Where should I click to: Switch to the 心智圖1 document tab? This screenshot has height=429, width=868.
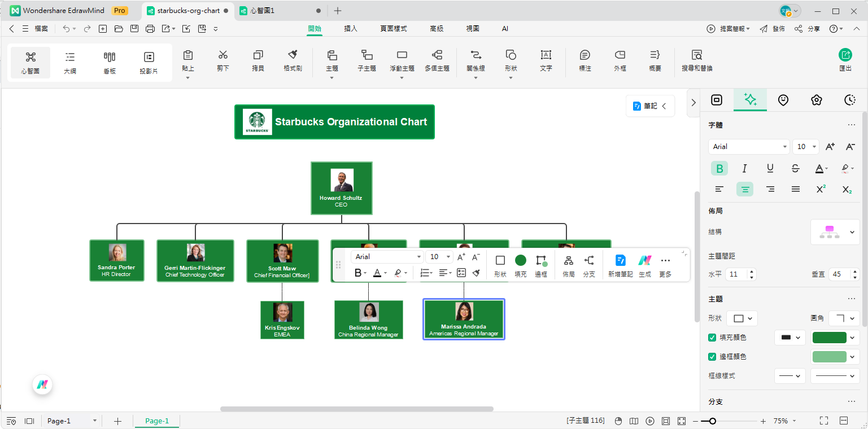pyautogui.click(x=264, y=11)
